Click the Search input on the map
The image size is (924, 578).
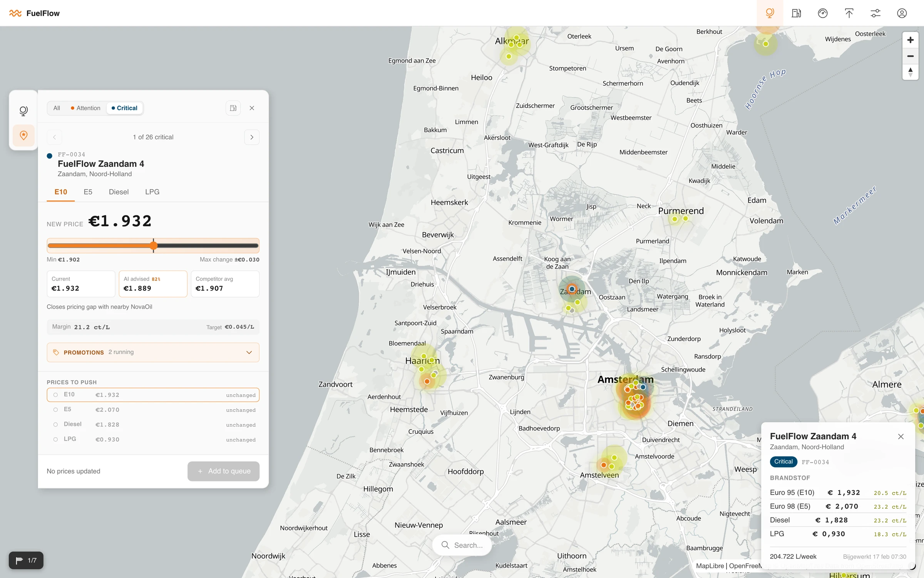pos(462,545)
